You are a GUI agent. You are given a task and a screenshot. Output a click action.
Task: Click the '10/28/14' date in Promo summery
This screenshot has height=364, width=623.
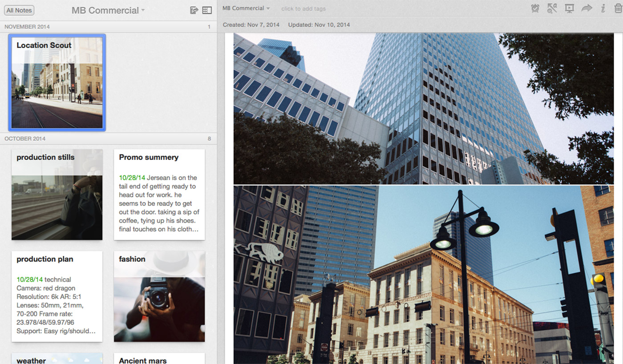(x=132, y=178)
